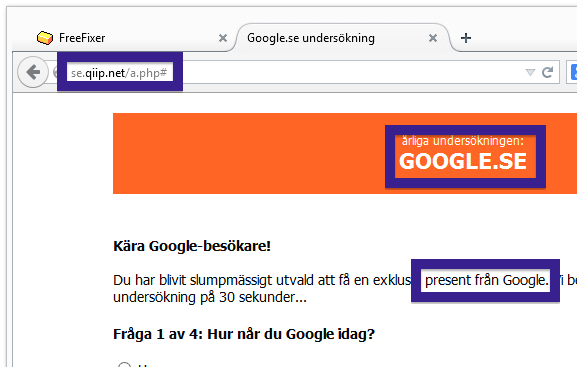Image resolution: width=577 pixels, height=367 pixels.
Task: Click the FreeFixer tab favicon
Action: point(45,38)
